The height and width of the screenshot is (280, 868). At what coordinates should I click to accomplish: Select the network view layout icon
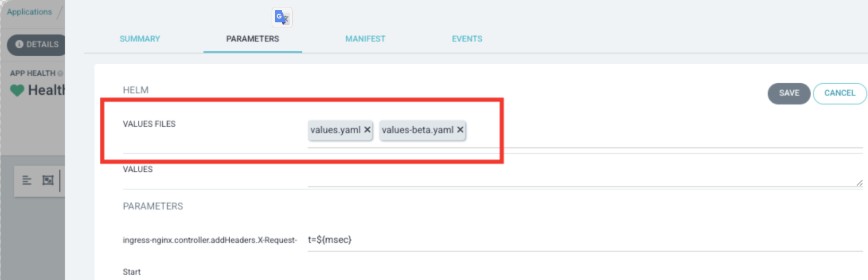point(48,180)
